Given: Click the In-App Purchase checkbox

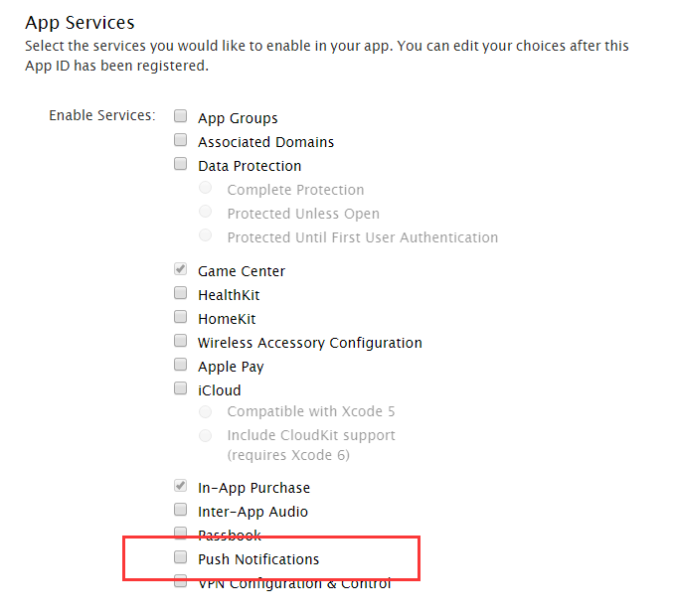Looking at the screenshot, I should click(x=181, y=487).
